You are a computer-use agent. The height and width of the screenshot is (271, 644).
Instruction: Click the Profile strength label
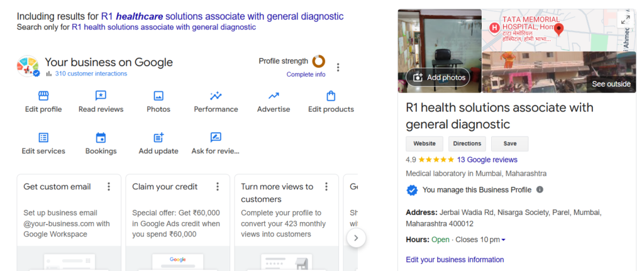(x=284, y=61)
